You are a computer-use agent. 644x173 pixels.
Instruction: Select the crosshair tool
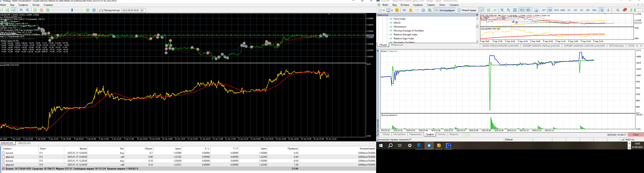coord(608,10)
